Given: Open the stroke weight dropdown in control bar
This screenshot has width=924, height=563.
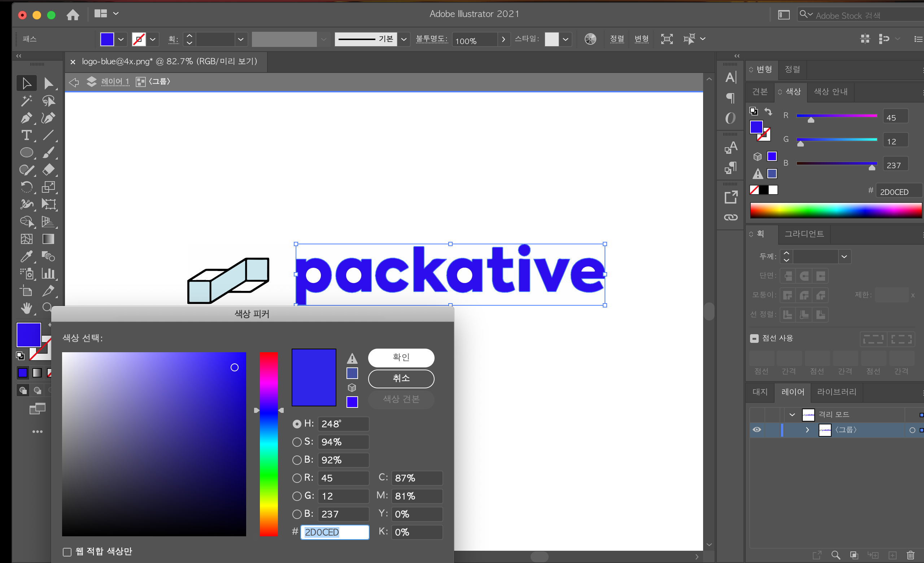Looking at the screenshot, I should 241,39.
